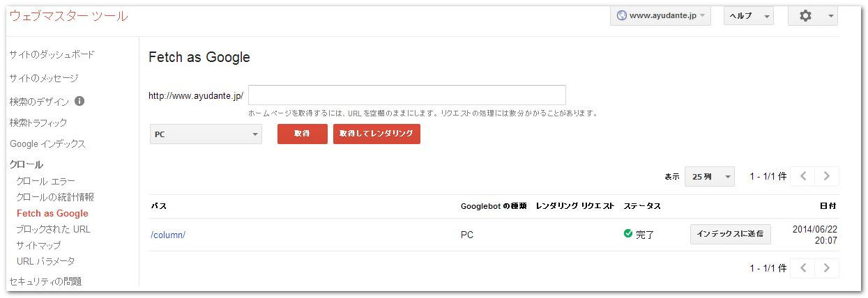Click the パス column header
The width and height of the screenshot is (868, 298).
158,206
